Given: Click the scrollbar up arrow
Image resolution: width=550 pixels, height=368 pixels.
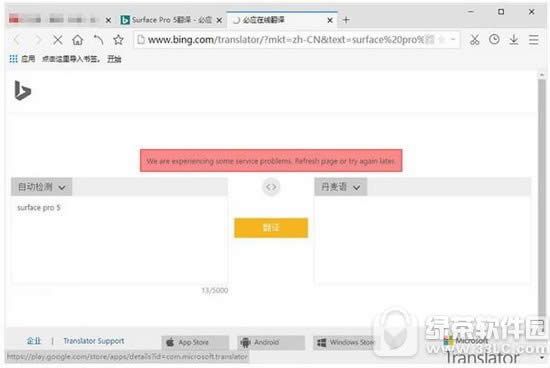Looking at the screenshot, I should 542,75.
